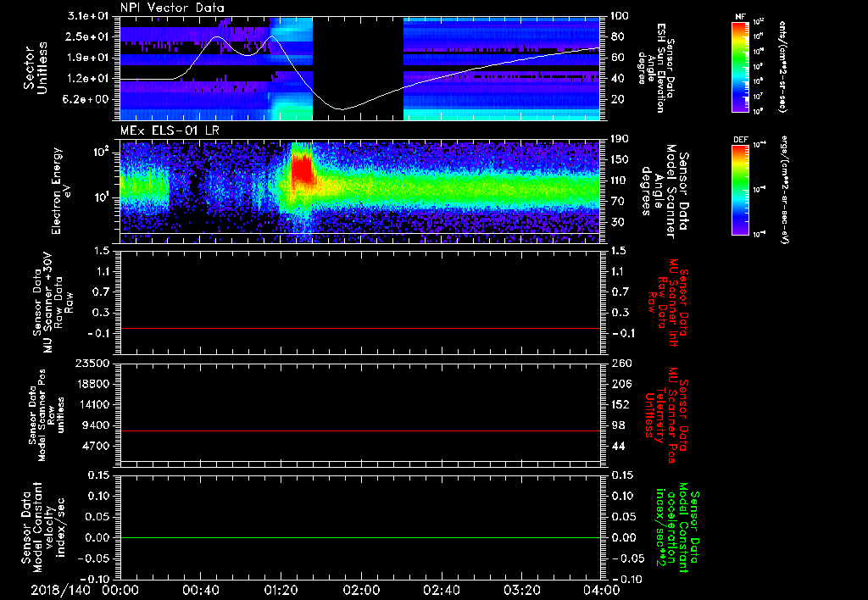Click the '152' telemetry axis tick
The height and width of the screenshot is (600, 868).
621,404
